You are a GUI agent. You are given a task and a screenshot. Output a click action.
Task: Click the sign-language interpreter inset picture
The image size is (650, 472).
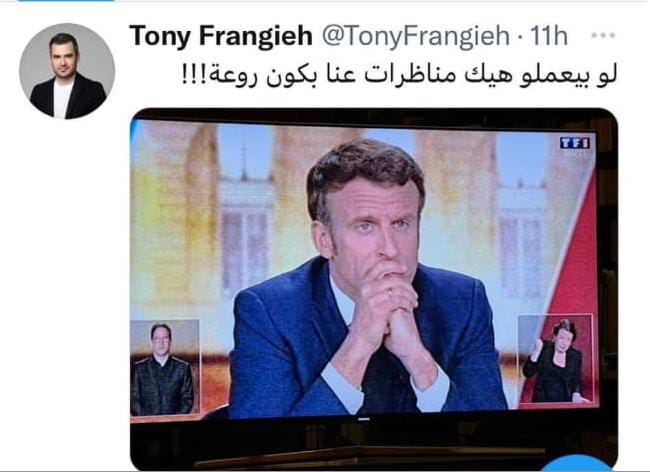coord(556,359)
